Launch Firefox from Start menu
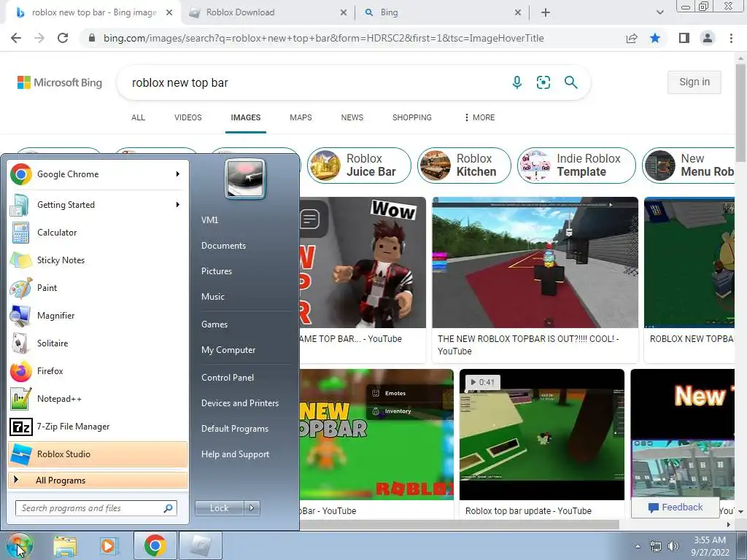 pyautogui.click(x=98, y=370)
